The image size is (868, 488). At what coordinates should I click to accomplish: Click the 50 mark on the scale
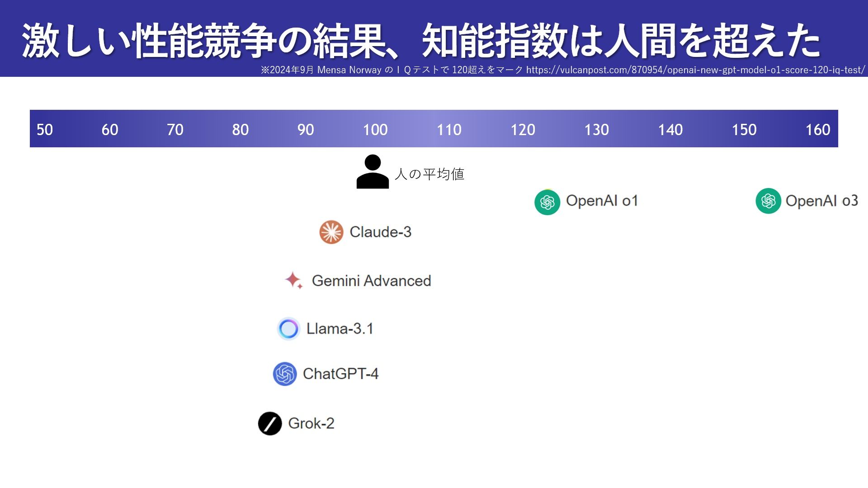point(45,130)
